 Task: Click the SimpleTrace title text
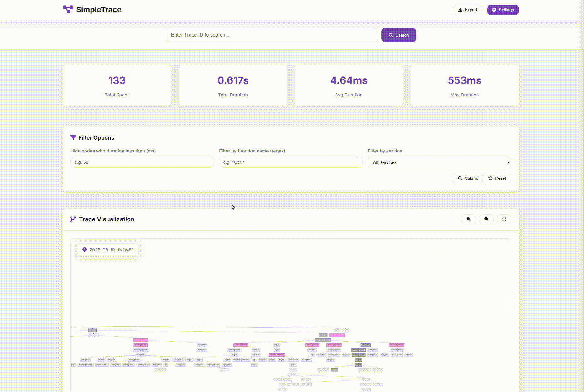coord(99,10)
